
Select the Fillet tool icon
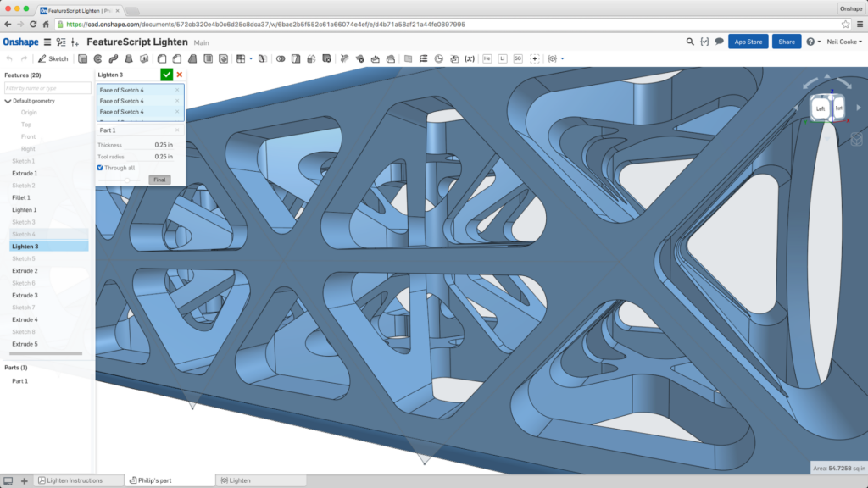click(162, 58)
